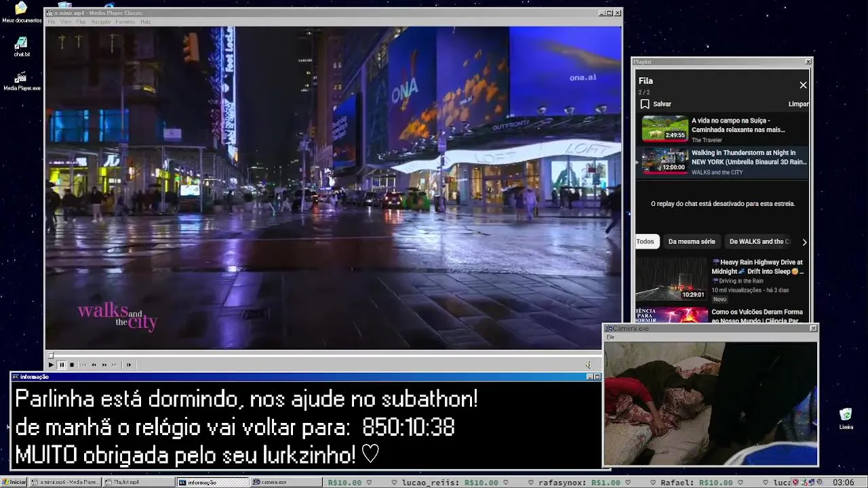Viewport: 868px width, 488px height.
Task: Open the Help menu in Media Player Classic
Action: pyautogui.click(x=145, y=22)
